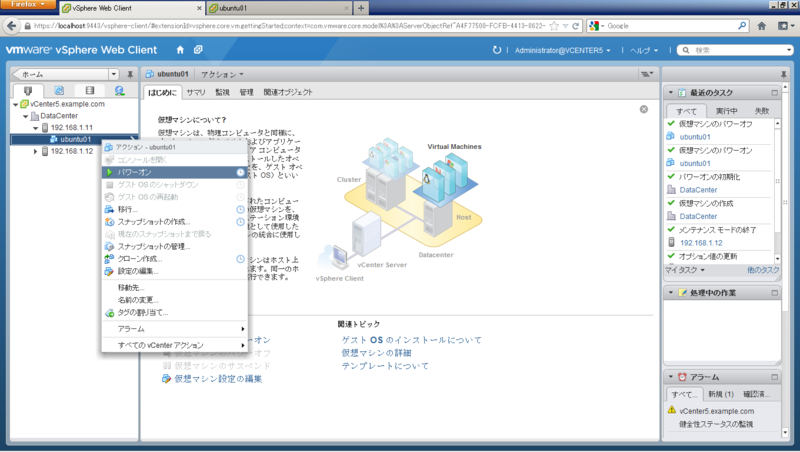Select the Storage navigator tab icon
The image size is (800, 452).
click(90, 91)
